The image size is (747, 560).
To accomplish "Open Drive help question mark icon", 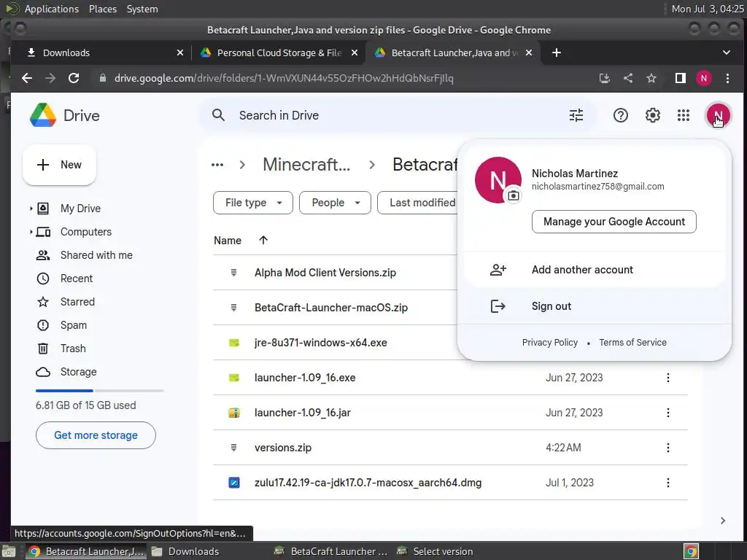I will pyautogui.click(x=620, y=115).
